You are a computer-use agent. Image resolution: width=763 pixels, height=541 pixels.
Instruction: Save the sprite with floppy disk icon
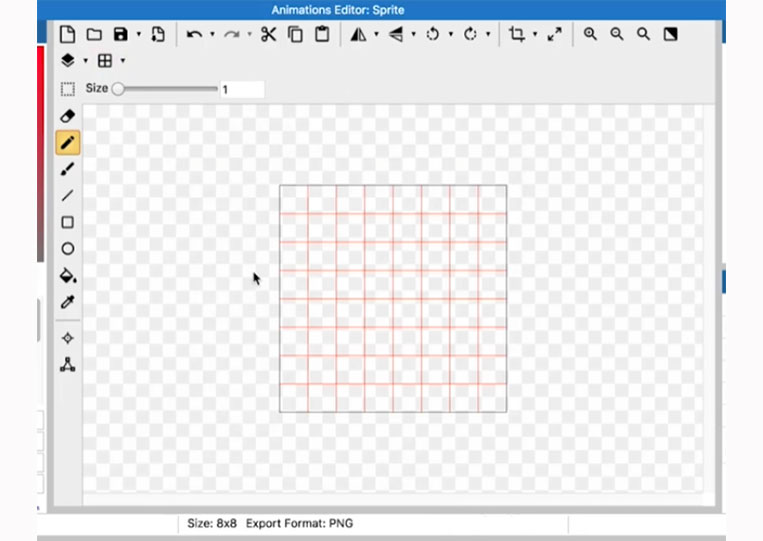[x=120, y=35]
